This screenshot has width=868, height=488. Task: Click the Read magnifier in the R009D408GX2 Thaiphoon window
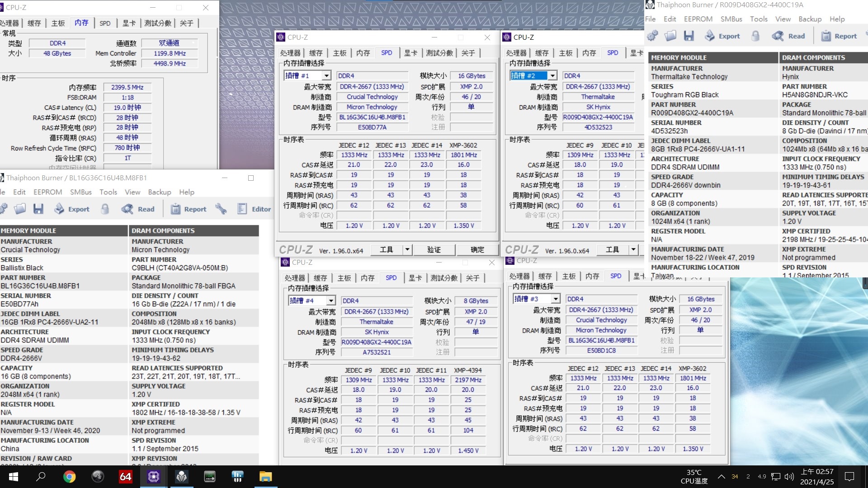pyautogui.click(x=778, y=36)
